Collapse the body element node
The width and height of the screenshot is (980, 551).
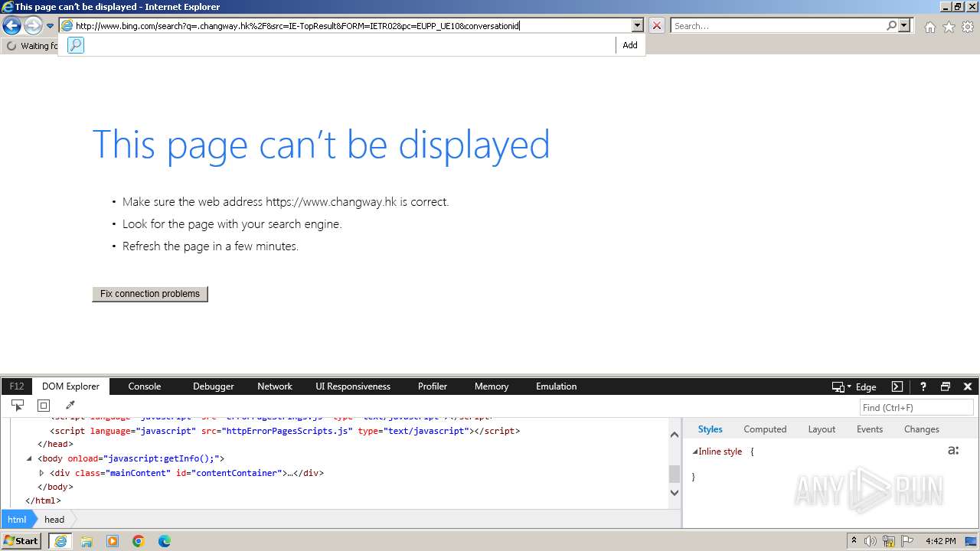[29, 458]
